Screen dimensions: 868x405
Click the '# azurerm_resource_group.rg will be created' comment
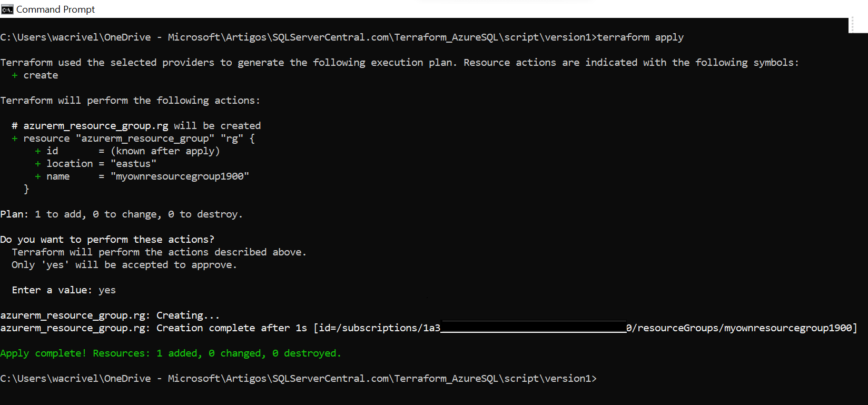click(136, 126)
